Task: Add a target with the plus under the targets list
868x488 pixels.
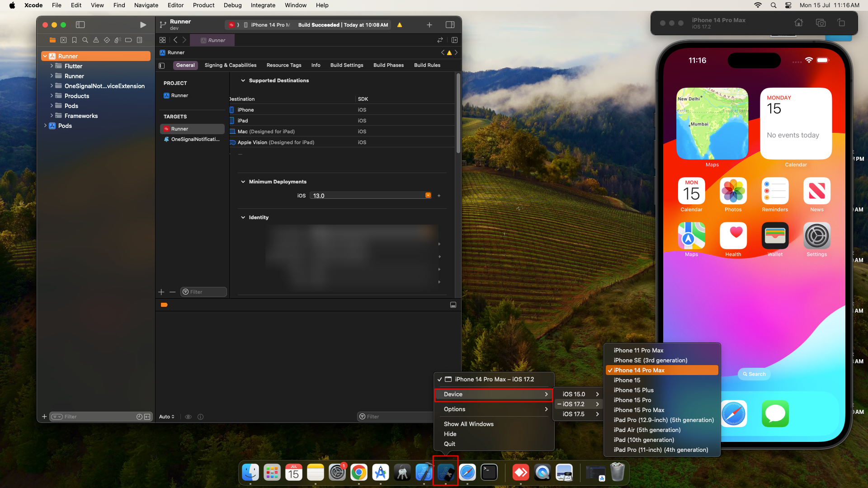Action: tap(161, 292)
